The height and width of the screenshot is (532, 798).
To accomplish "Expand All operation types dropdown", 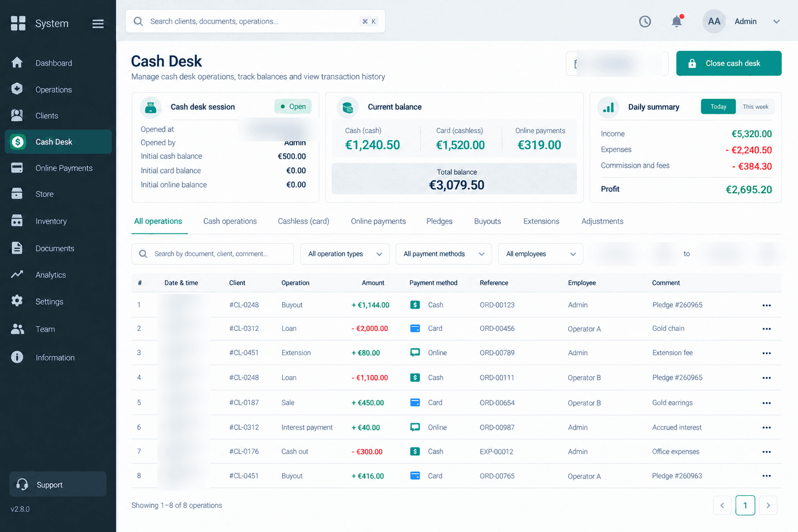I will [x=345, y=254].
